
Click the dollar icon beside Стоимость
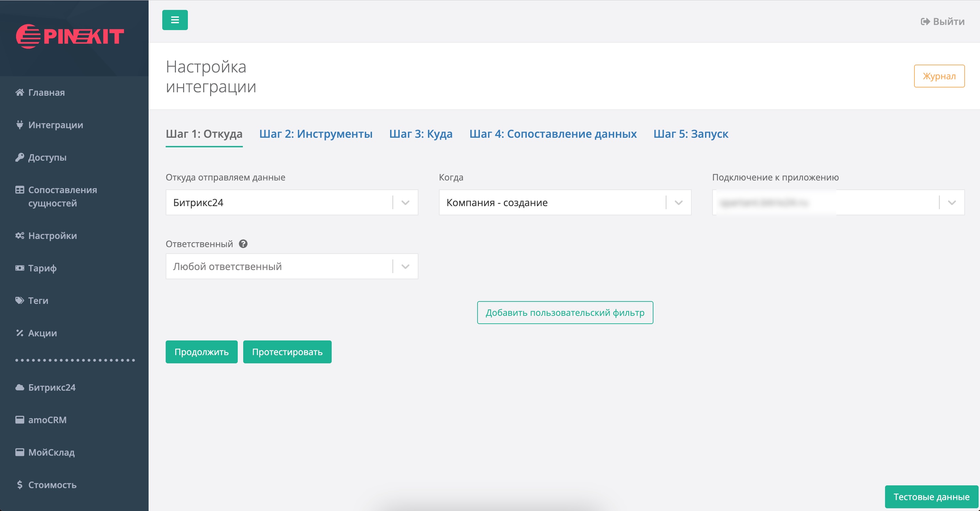click(x=19, y=484)
